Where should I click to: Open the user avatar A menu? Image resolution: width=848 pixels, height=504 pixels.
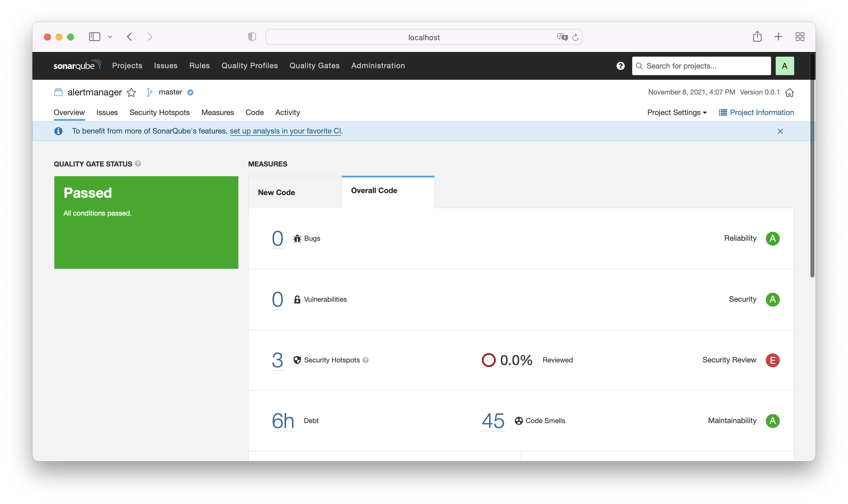(x=784, y=66)
